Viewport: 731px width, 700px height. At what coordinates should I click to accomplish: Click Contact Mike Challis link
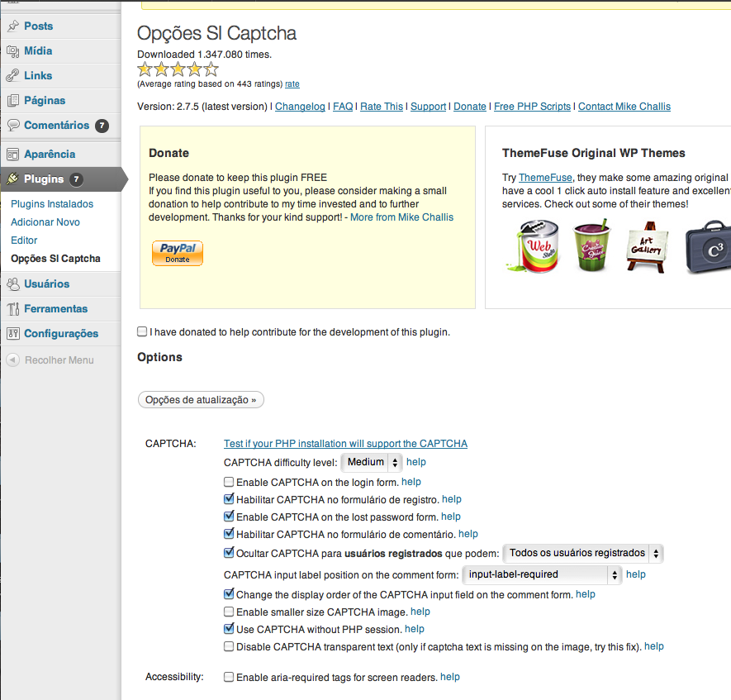click(624, 107)
